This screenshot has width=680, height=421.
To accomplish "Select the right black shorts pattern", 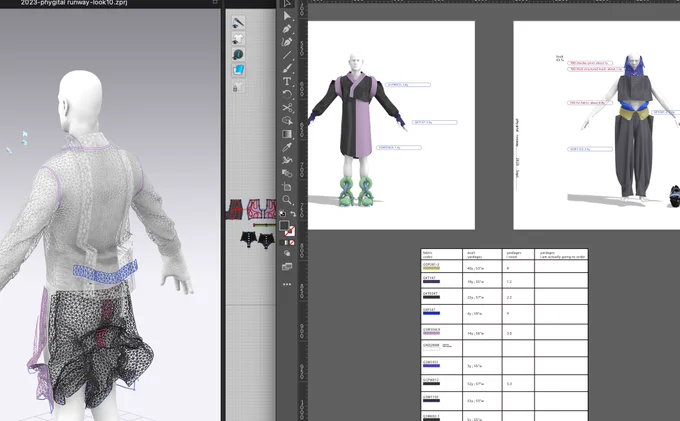I will [266, 240].
